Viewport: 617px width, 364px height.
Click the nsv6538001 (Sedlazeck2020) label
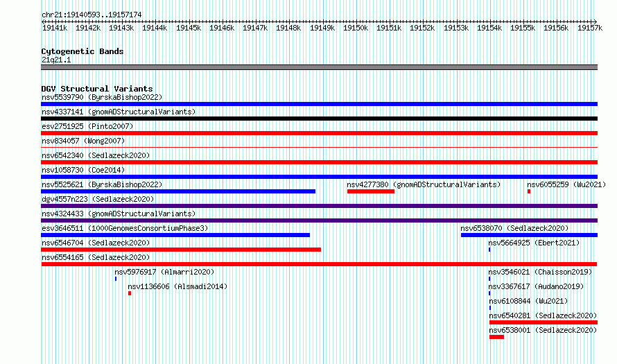543,330
